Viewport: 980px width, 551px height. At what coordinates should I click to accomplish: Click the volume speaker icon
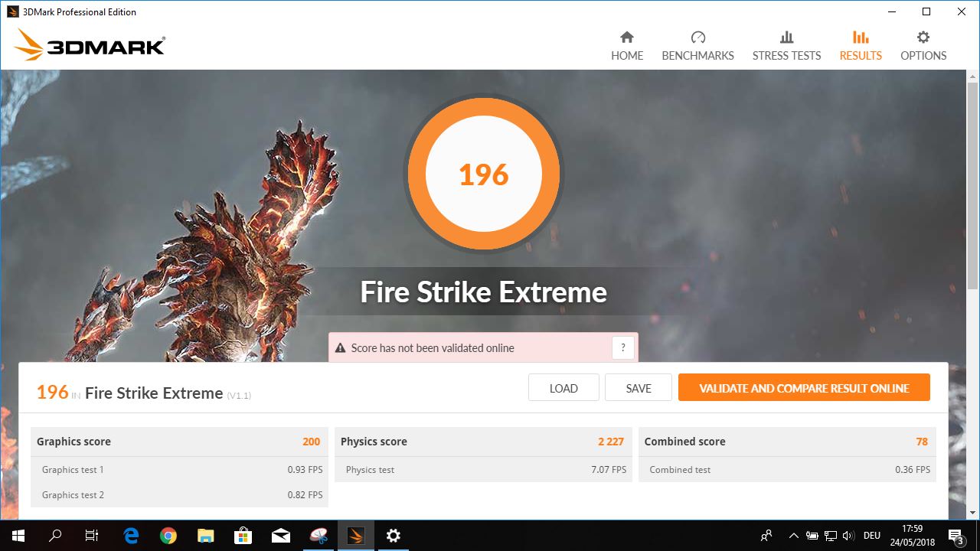[x=848, y=536]
